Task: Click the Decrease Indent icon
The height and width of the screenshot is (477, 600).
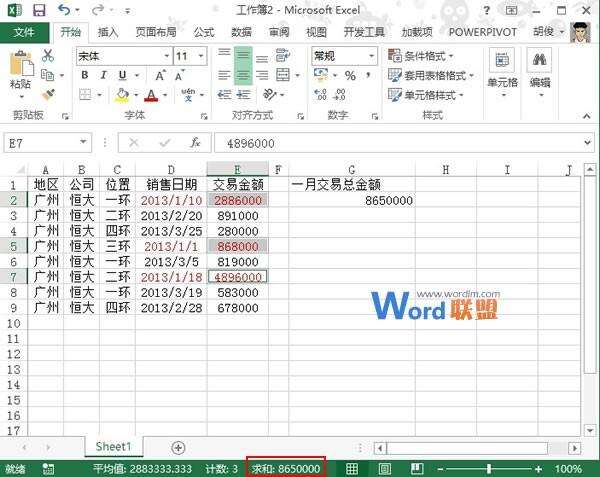Action: (224, 94)
